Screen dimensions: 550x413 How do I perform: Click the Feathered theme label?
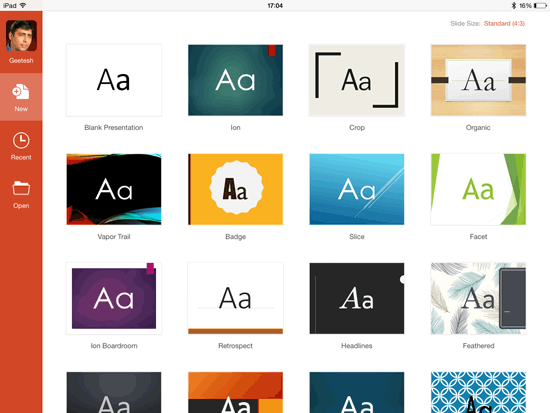(478, 346)
